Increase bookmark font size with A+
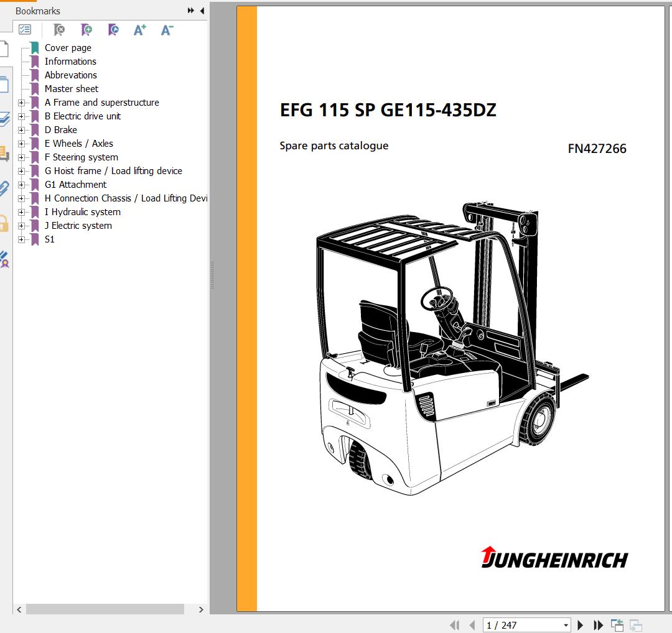The image size is (672, 633). click(x=140, y=30)
